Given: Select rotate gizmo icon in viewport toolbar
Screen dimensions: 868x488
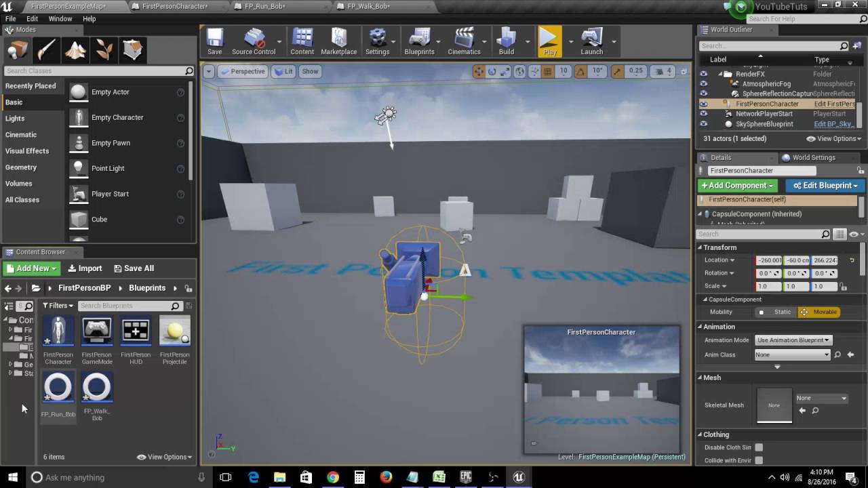Looking at the screenshot, I should pyautogui.click(x=492, y=71).
